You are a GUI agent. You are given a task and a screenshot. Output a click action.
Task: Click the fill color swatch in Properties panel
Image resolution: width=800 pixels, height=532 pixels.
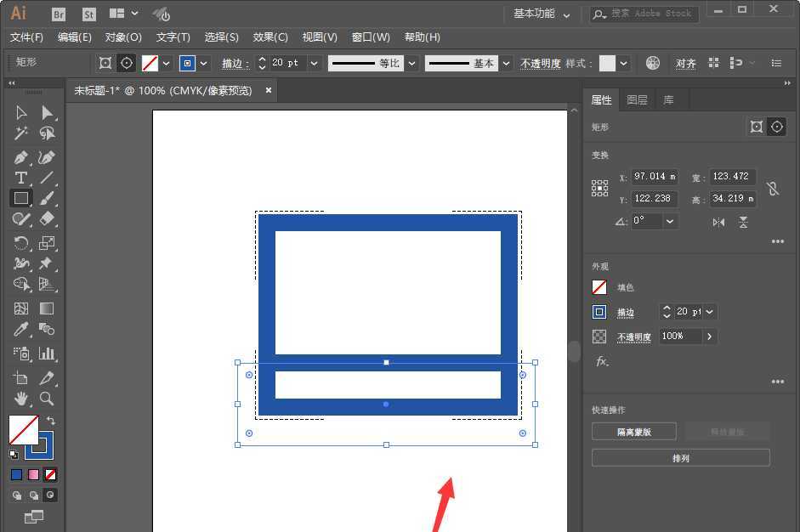click(599, 286)
